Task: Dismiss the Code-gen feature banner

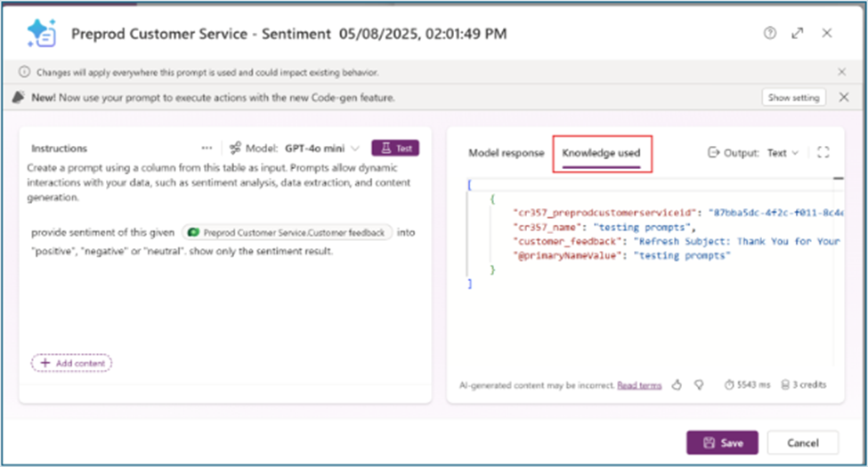Action: [x=844, y=97]
